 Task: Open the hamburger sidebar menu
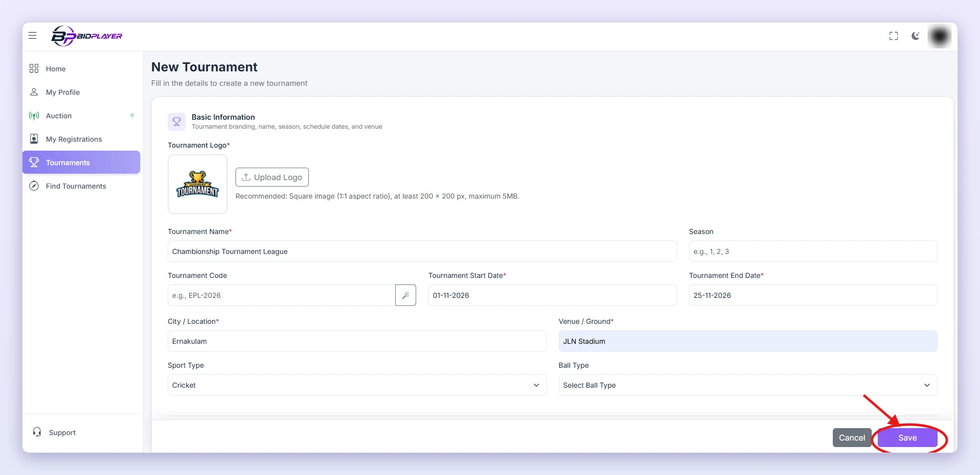pyautogui.click(x=32, y=35)
